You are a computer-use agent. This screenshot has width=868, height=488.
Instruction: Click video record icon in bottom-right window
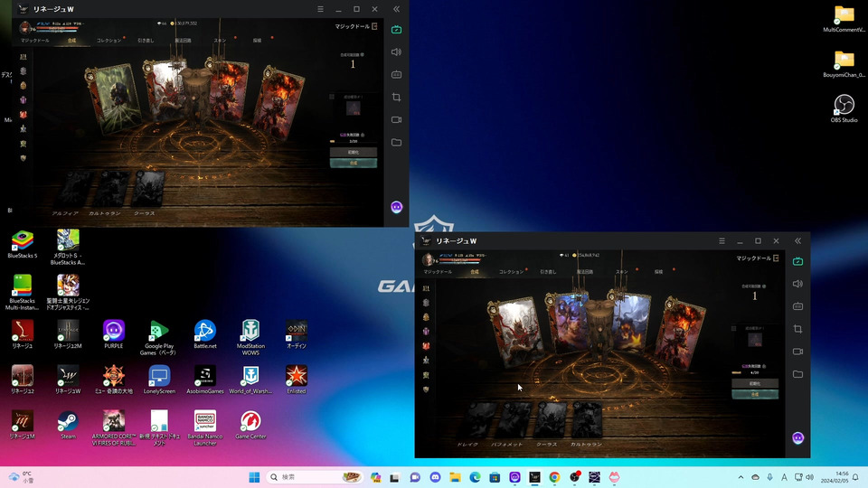797,352
